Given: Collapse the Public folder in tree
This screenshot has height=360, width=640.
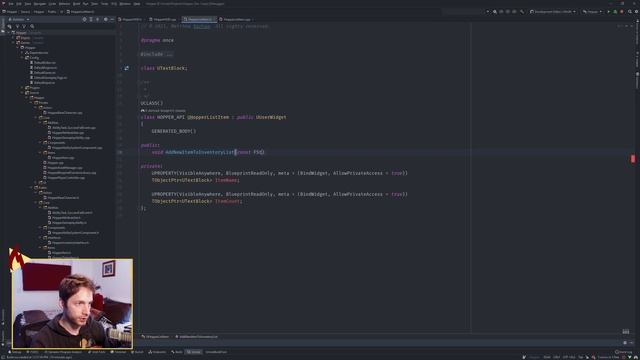Looking at the screenshot, I should [x=31, y=188].
